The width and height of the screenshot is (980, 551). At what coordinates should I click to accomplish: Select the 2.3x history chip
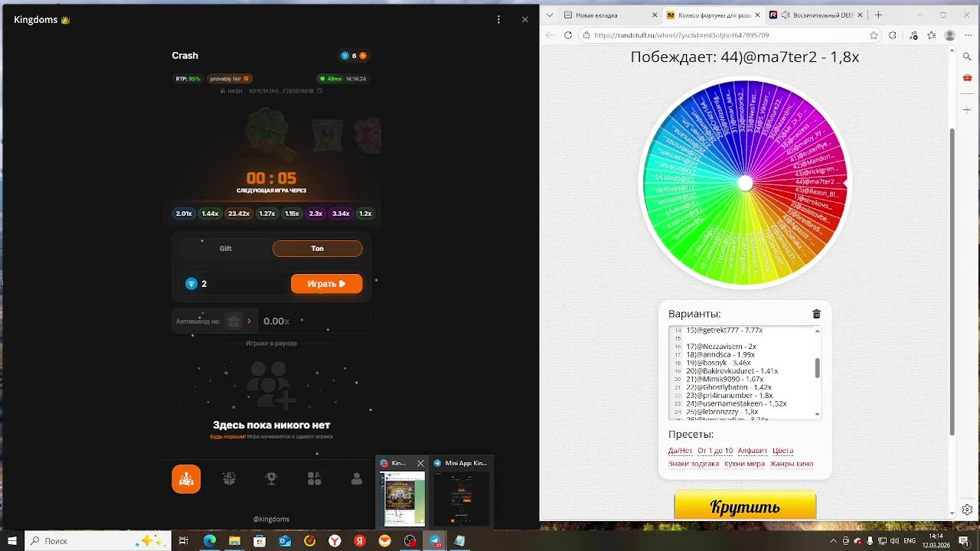click(x=315, y=214)
